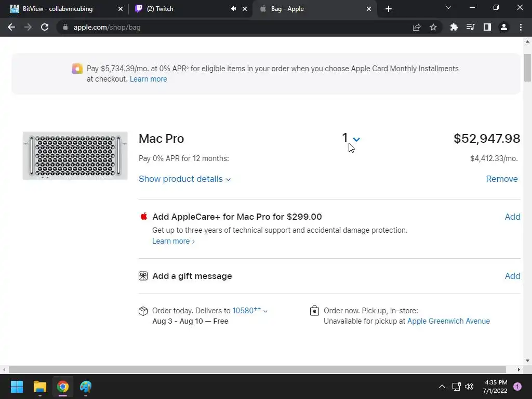Open the Chrome profile avatar
The width and height of the screenshot is (532, 399).
tap(504, 27)
